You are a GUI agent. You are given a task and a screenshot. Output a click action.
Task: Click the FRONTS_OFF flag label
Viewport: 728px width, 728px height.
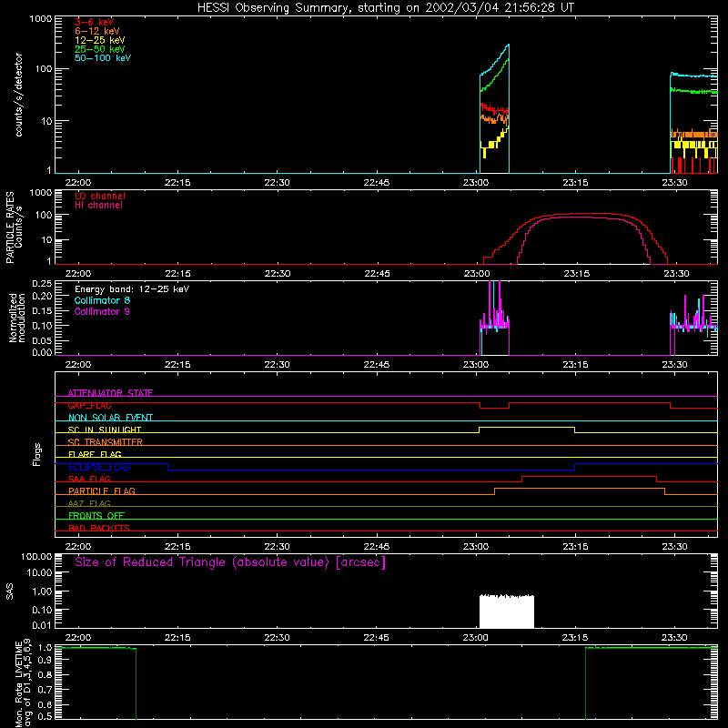96,516
